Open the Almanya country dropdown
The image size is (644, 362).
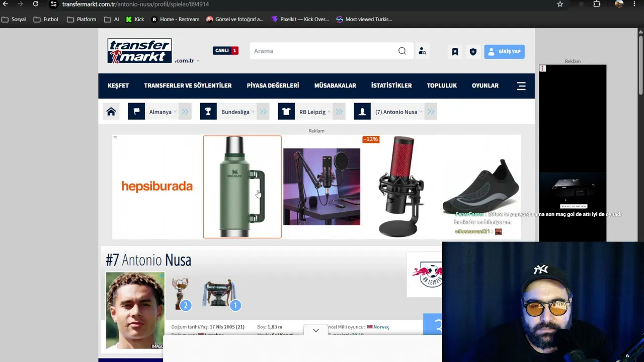click(x=163, y=112)
